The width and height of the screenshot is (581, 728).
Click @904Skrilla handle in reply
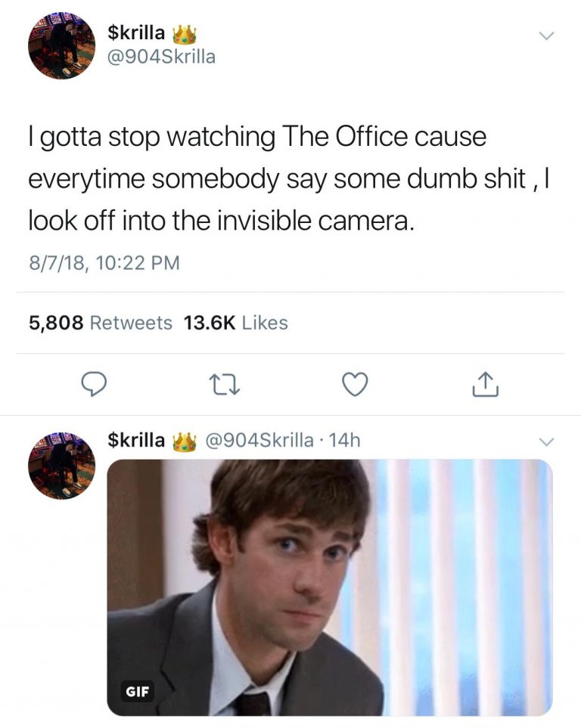point(259,440)
